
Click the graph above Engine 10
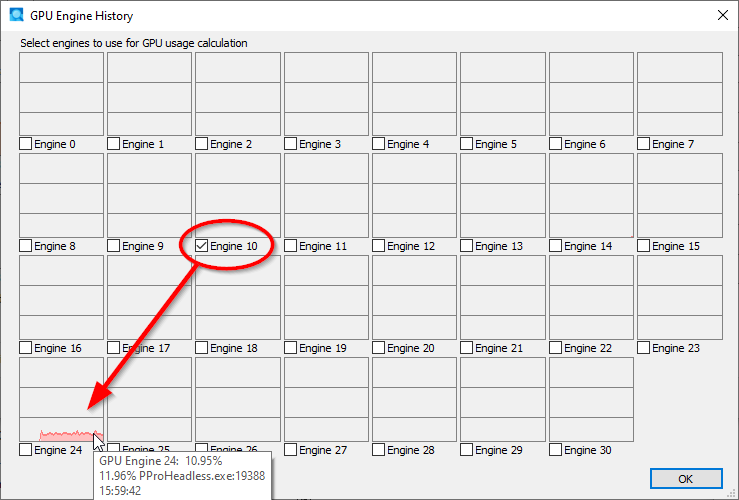(238, 196)
